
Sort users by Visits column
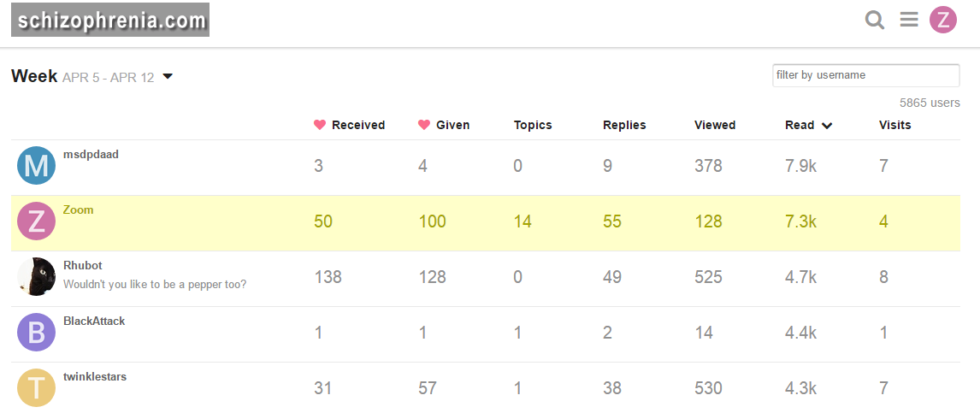pos(894,125)
